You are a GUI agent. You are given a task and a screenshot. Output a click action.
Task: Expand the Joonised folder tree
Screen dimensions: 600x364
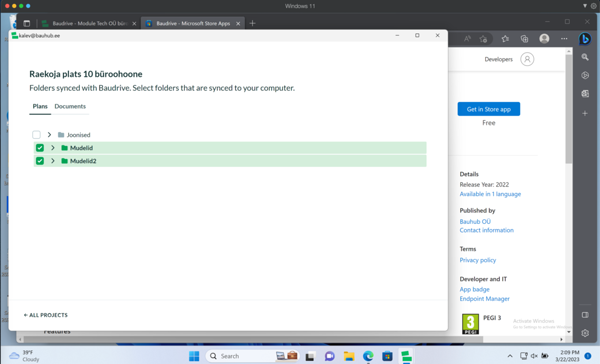coord(49,135)
